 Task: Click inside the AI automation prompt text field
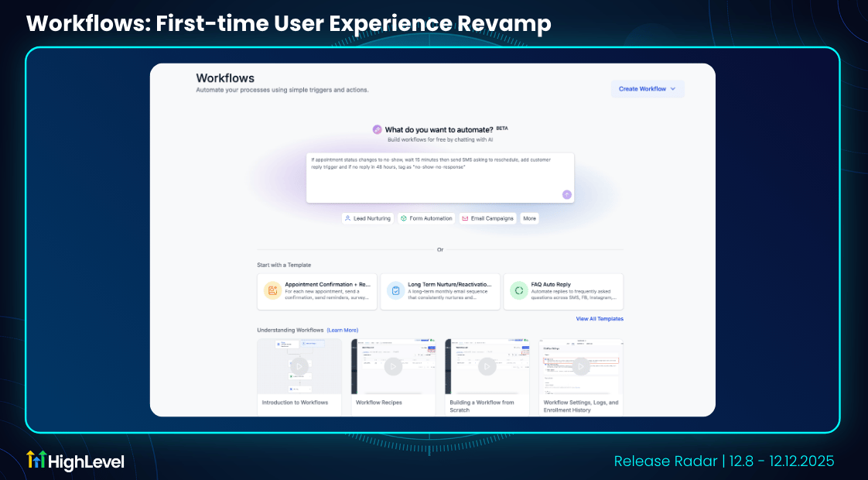click(440, 178)
